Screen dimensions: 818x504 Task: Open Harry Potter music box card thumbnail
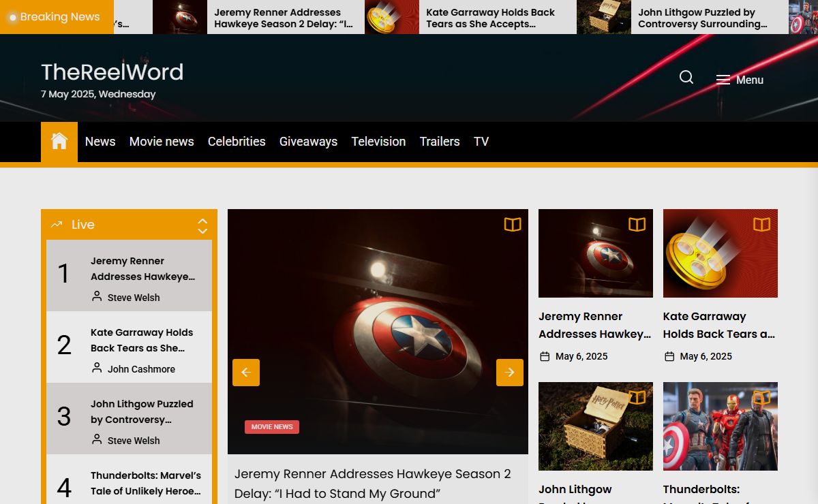(x=596, y=426)
